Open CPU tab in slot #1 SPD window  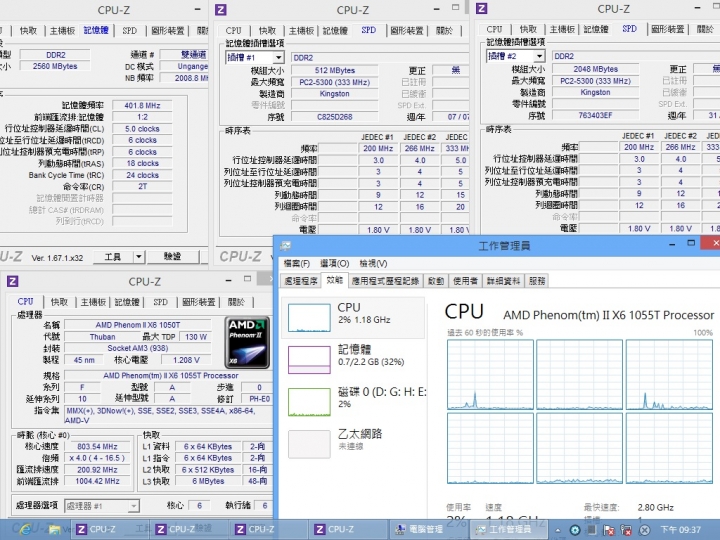(233, 30)
